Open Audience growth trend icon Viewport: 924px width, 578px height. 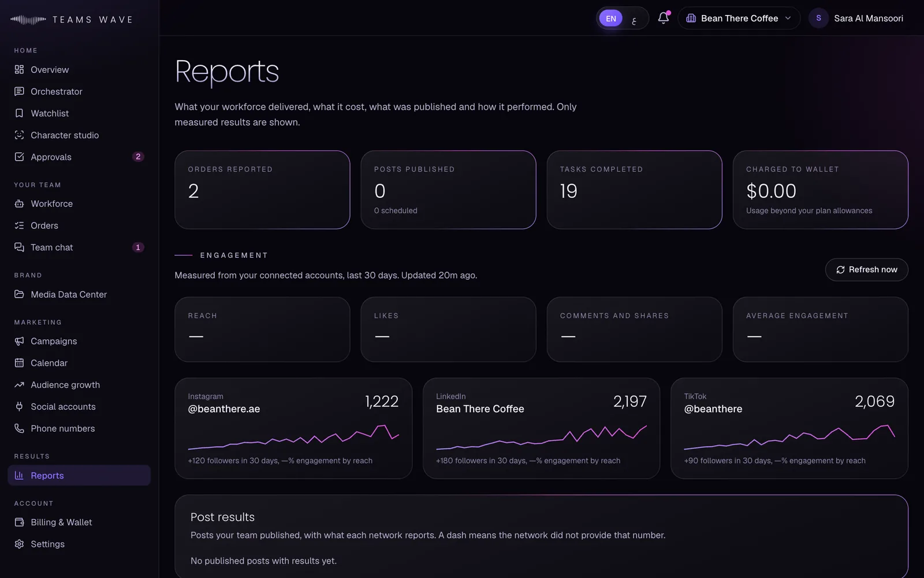19,385
